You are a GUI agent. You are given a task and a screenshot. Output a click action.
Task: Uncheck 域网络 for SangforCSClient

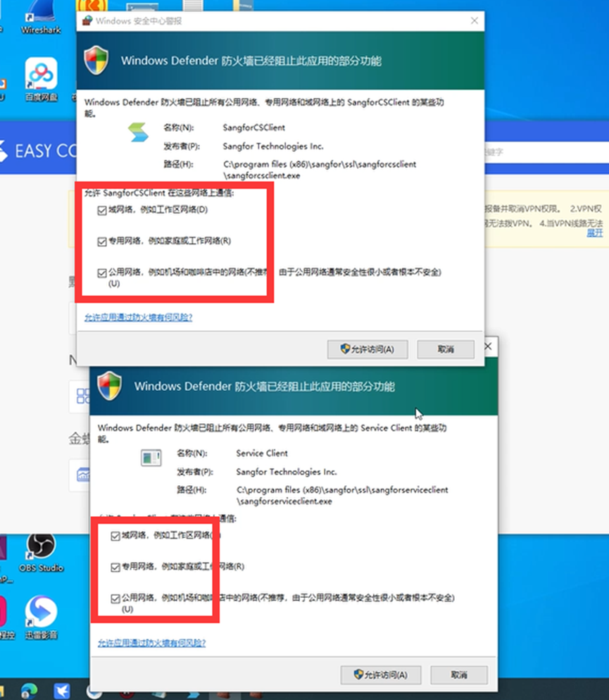[x=103, y=210]
